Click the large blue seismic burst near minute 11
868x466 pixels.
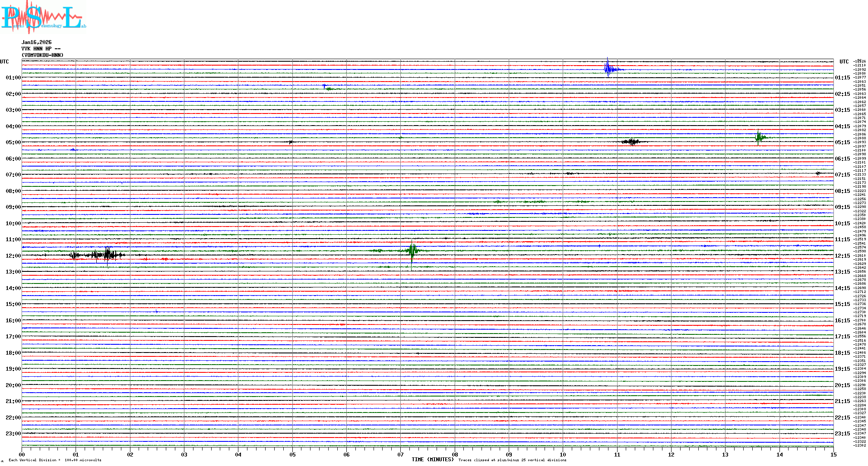[608, 69]
